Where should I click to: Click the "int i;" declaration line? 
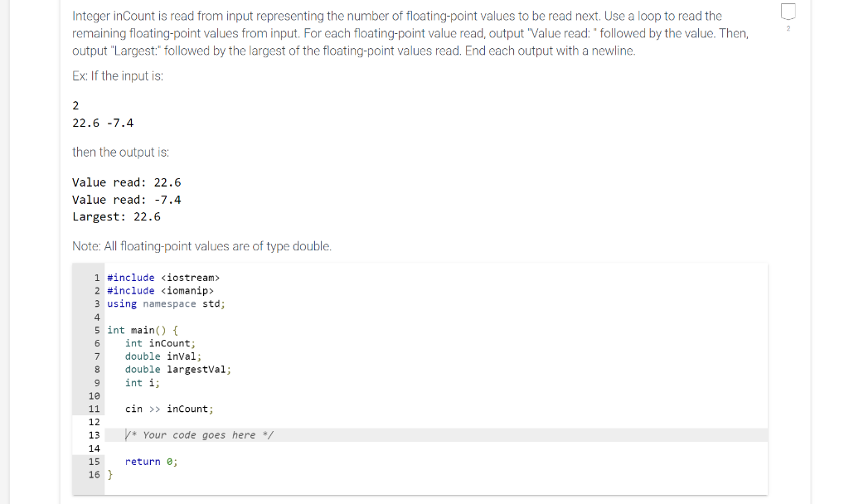click(x=143, y=383)
